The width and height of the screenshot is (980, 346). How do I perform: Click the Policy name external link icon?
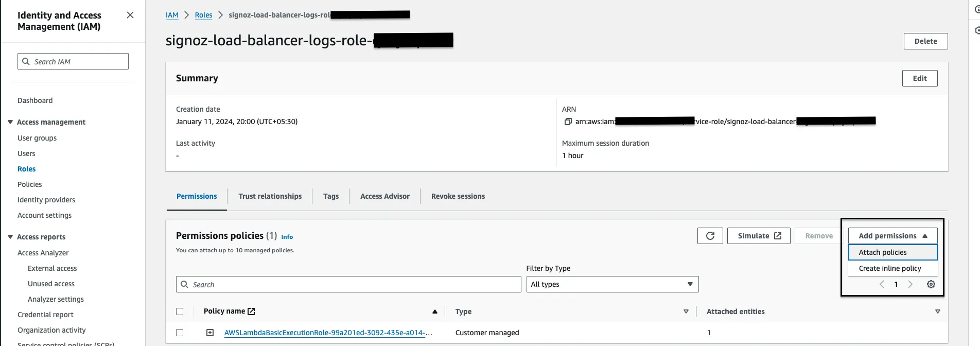251,311
